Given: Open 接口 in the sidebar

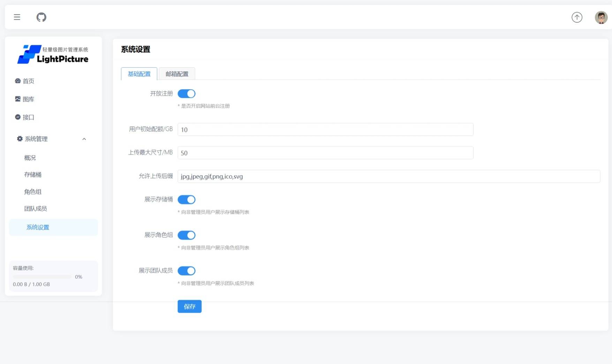Looking at the screenshot, I should point(29,117).
